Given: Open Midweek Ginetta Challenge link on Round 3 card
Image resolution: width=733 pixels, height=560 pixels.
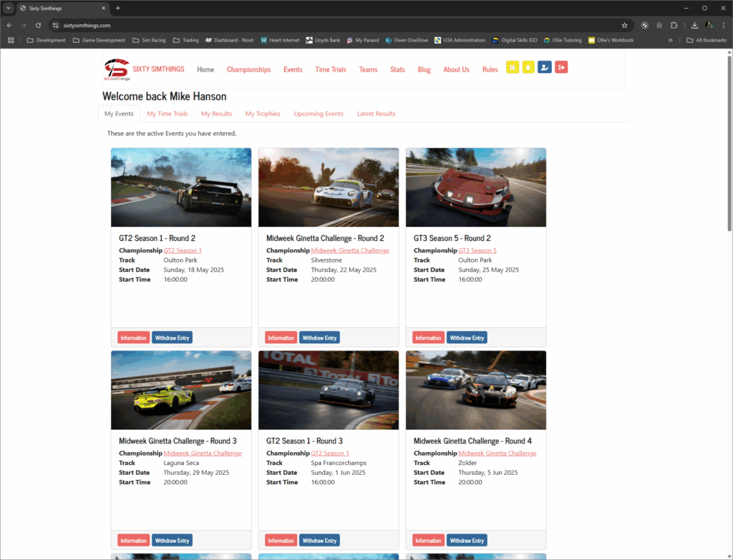Looking at the screenshot, I should point(203,453).
